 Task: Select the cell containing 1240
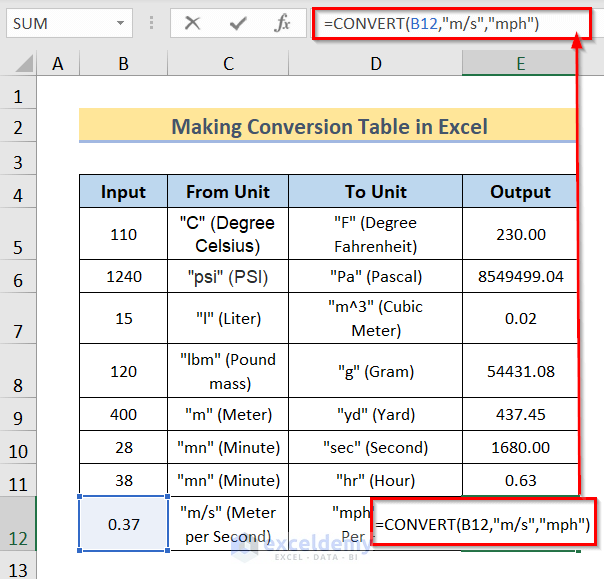123,277
